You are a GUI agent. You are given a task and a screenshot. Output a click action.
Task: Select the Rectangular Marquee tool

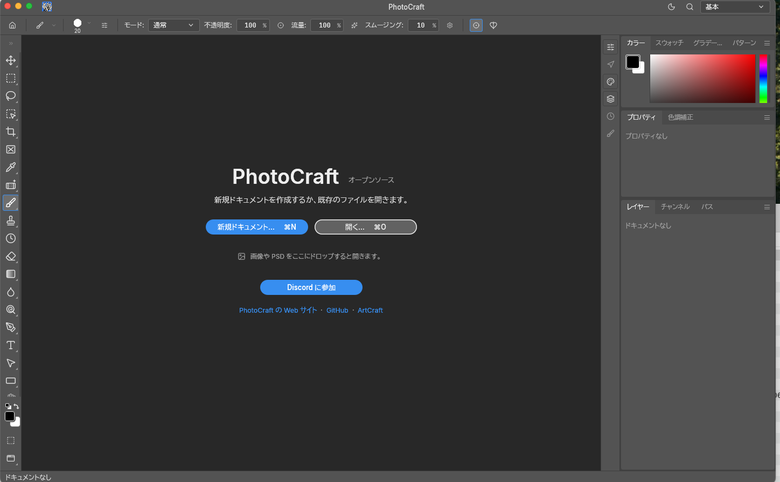tap(10, 78)
